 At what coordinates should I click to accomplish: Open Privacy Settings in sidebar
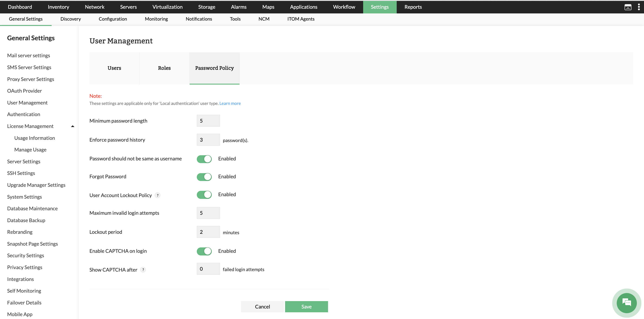click(25, 268)
